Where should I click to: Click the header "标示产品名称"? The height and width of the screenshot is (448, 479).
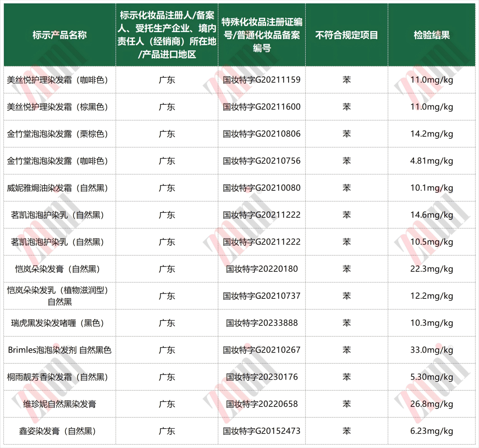60,35
